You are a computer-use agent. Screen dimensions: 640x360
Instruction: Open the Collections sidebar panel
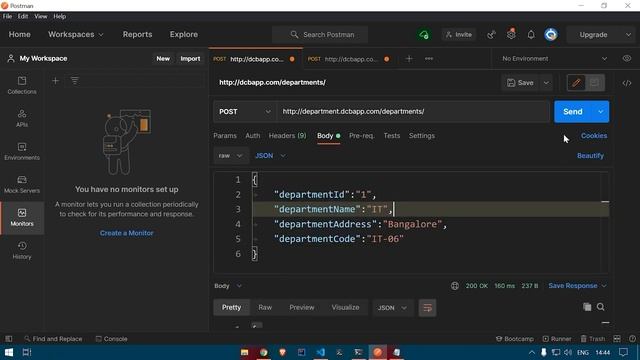22,85
